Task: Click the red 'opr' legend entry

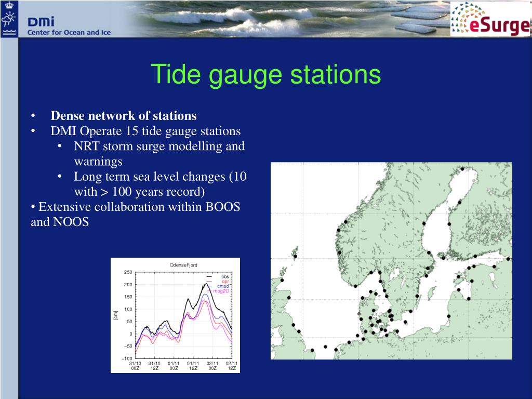Action: pyautogui.click(x=225, y=282)
